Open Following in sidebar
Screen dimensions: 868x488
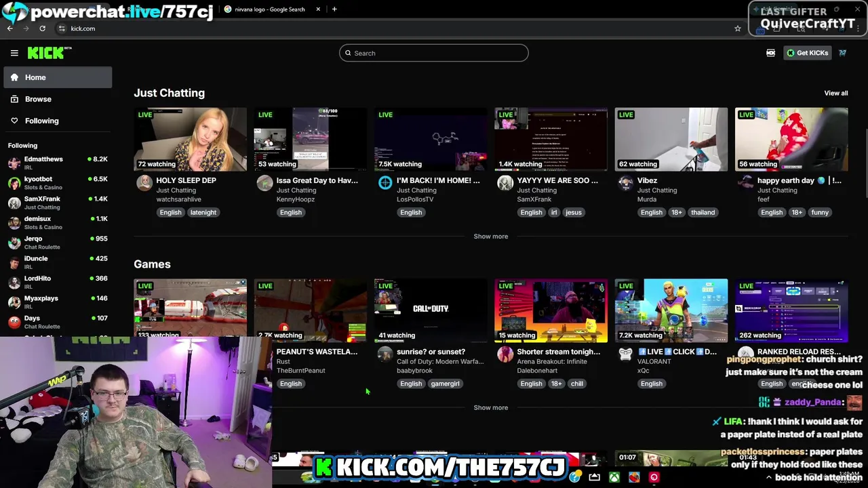coord(58,121)
